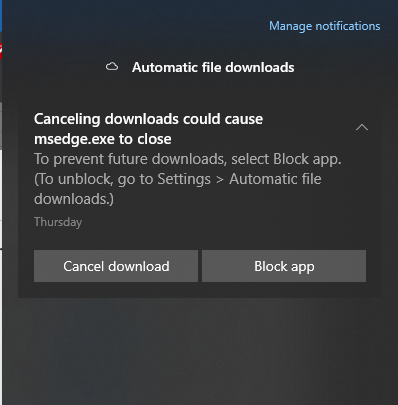Click the blue strip at the top-left edge
The width and height of the screenshot is (398, 405).
[1, 16]
